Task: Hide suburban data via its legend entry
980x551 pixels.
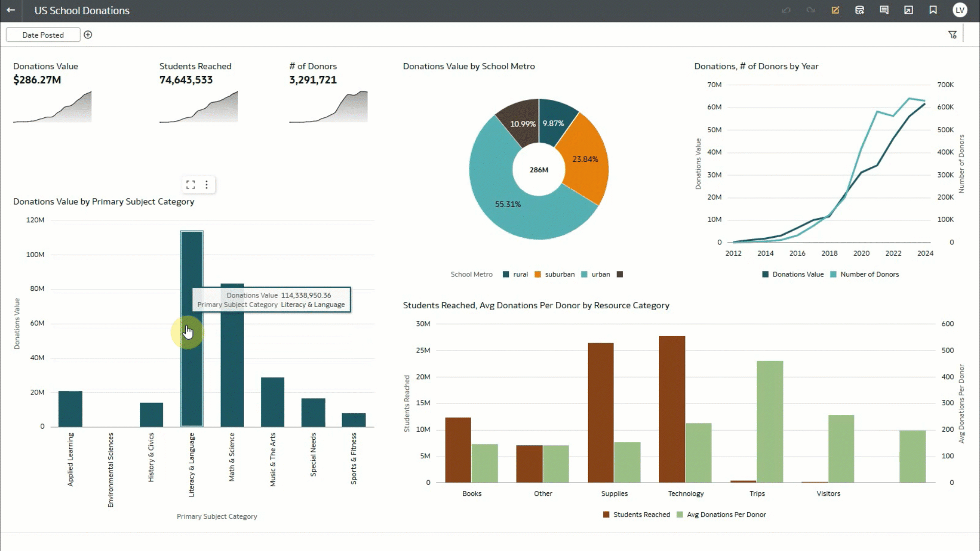Action: [555, 274]
